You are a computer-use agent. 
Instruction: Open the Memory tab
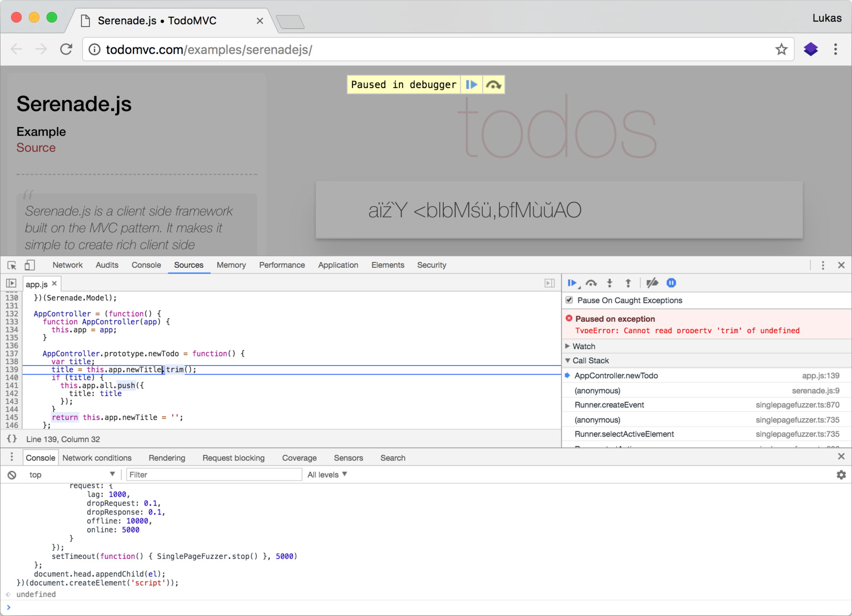pos(231,265)
